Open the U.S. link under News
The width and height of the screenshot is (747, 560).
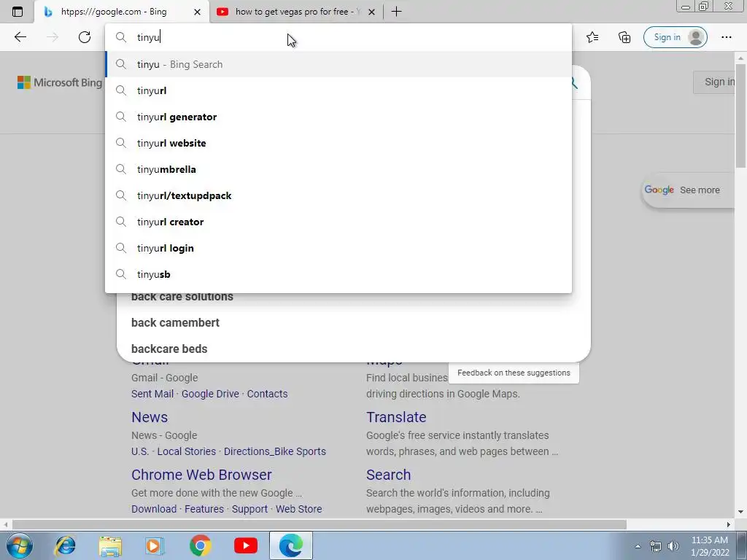tap(140, 451)
